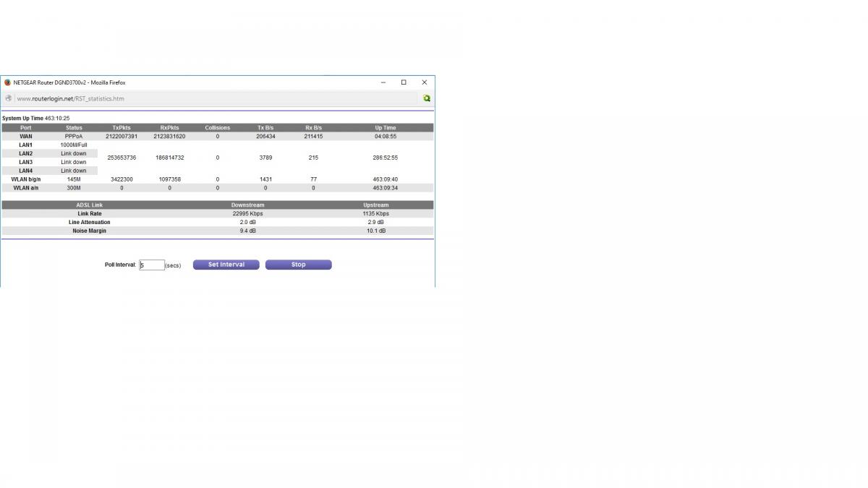Click LAN up time 286:52:55
Image resolution: width=868 pixels, height=488 pixels.
386,158
